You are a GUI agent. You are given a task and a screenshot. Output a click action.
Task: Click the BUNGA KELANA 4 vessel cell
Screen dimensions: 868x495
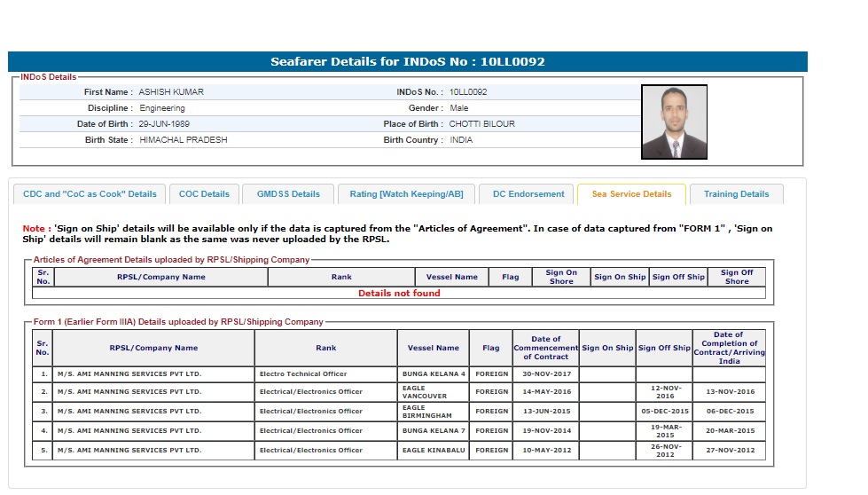[434, 374]
